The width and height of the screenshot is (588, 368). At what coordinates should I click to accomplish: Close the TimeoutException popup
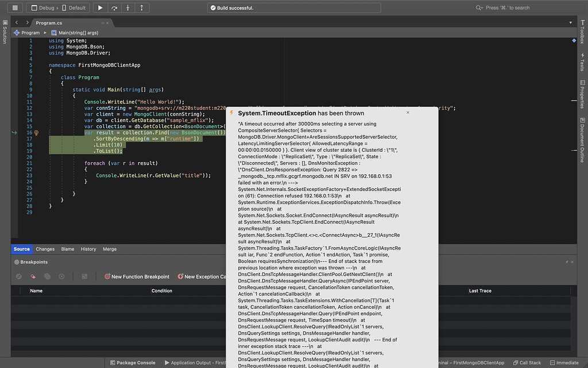pyautogui.click(x=408, y=113)
